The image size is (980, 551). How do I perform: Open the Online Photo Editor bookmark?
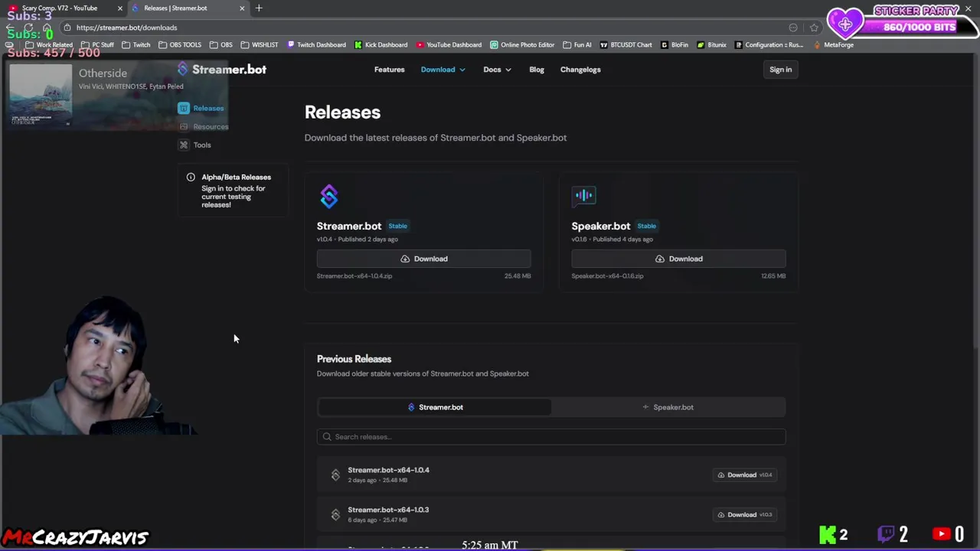pos(522,45)
